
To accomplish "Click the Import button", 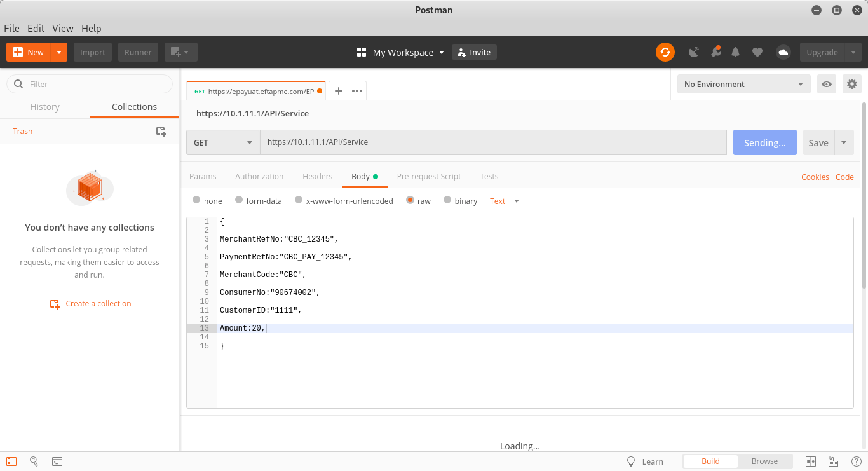I will pos(93,52).
